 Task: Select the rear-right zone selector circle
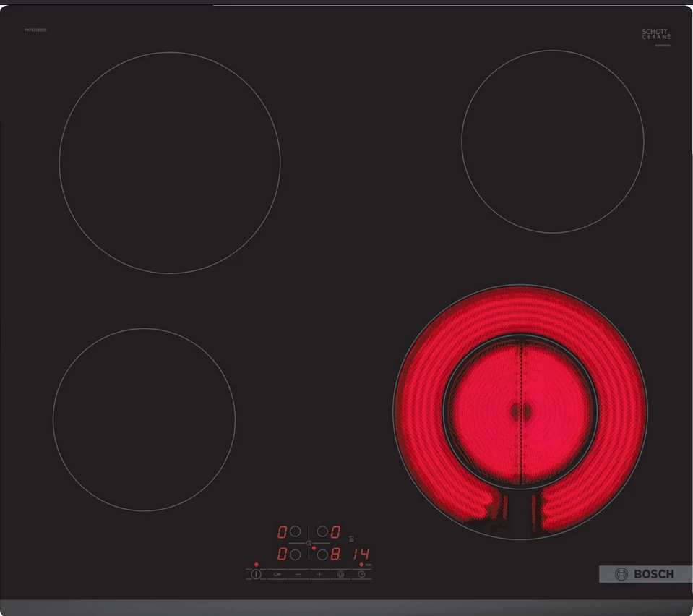322,532
